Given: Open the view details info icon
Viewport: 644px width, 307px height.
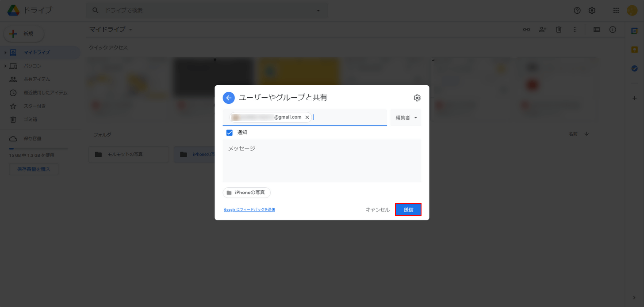Looking at the screenshot, I should (x=613, y=30).
